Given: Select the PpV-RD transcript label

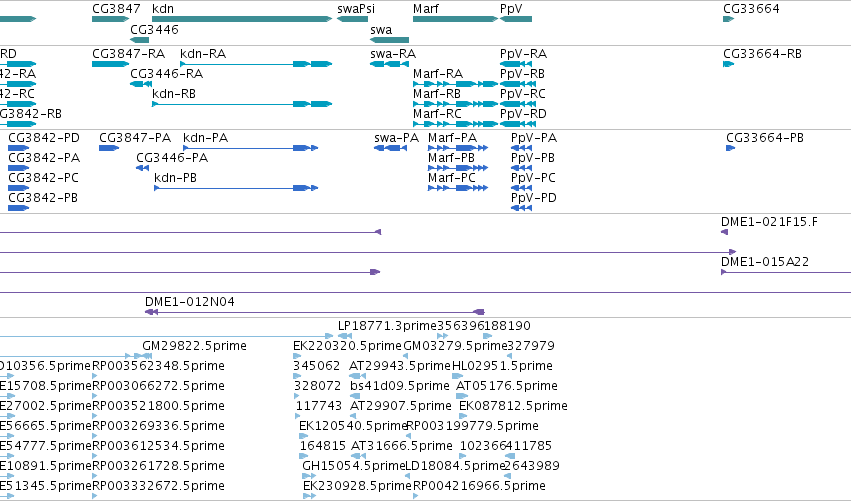Looking at the screenshot, I should [523, 114].
